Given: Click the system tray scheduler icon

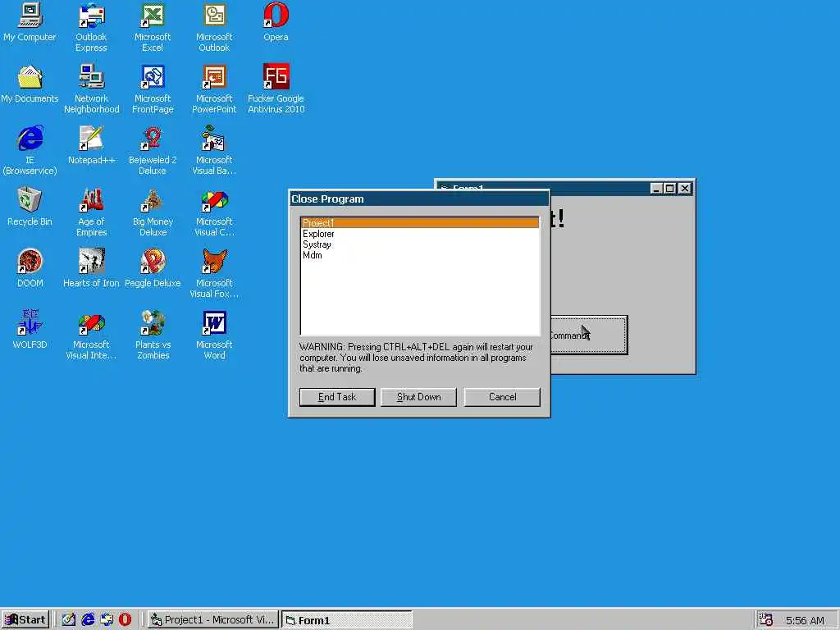Looking at the screenshot, I should [767, 620].
